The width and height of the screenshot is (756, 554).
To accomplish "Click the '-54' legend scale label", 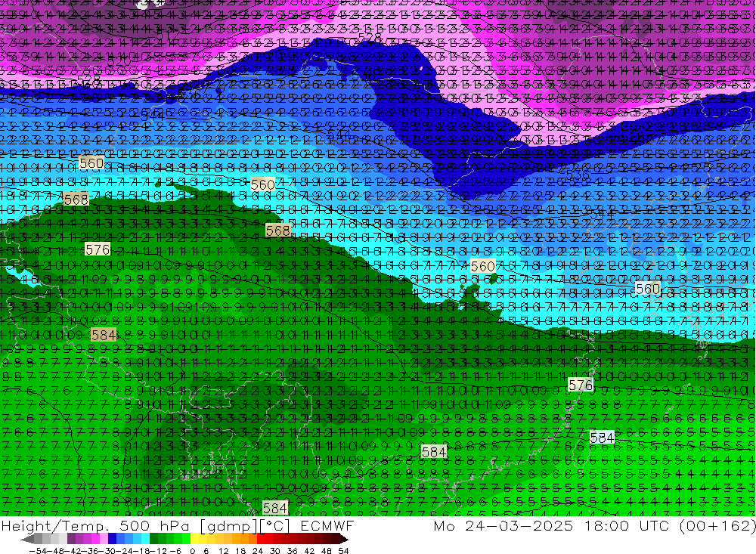I will coord(38,551).
